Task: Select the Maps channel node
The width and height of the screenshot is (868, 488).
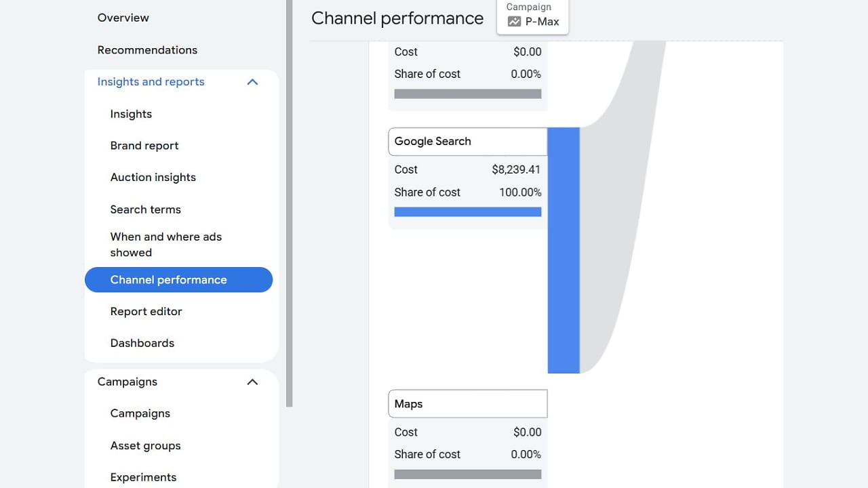Action: tap(467, 403)
